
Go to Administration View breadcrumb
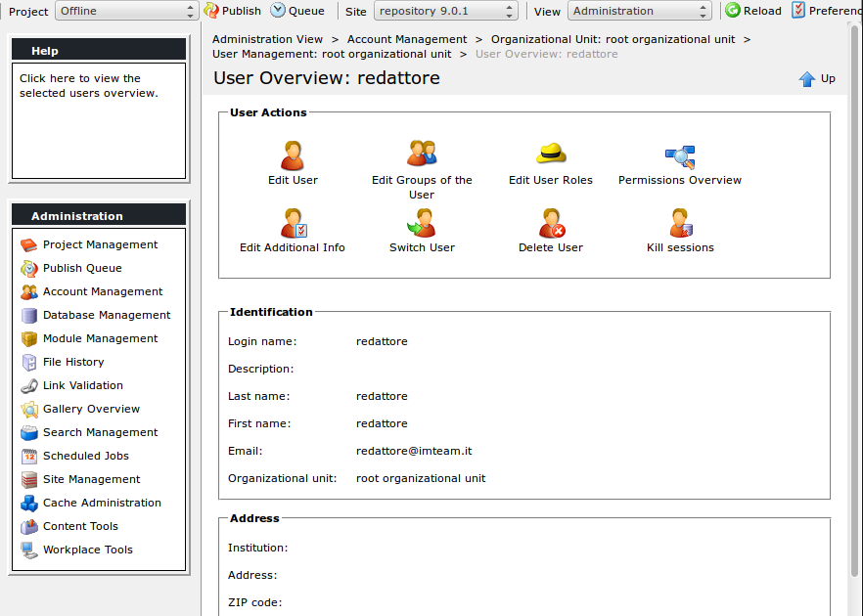267,39
